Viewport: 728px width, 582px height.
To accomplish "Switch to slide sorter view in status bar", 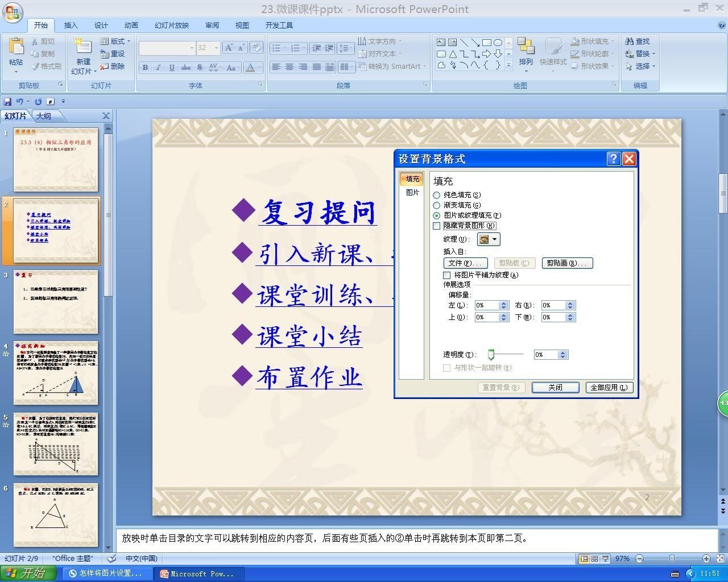I will 594,559.
